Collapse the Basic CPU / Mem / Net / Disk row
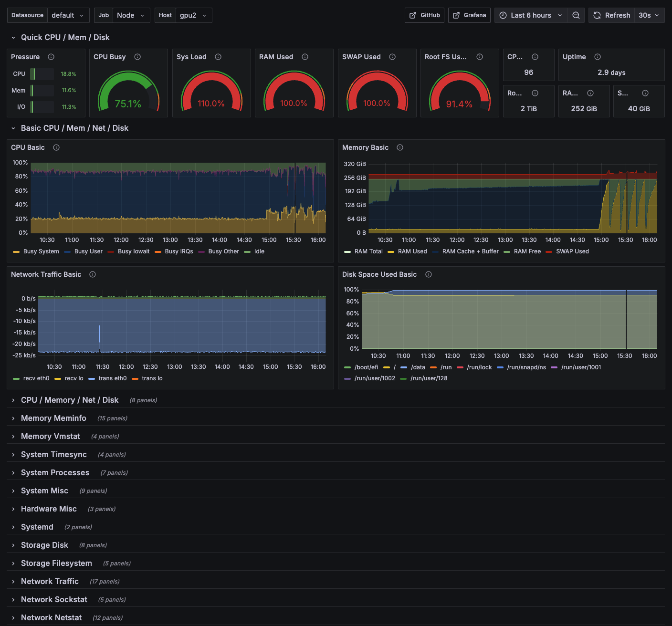Image resolution: width=672 pixels, height=626 pixels. [74, 128]
